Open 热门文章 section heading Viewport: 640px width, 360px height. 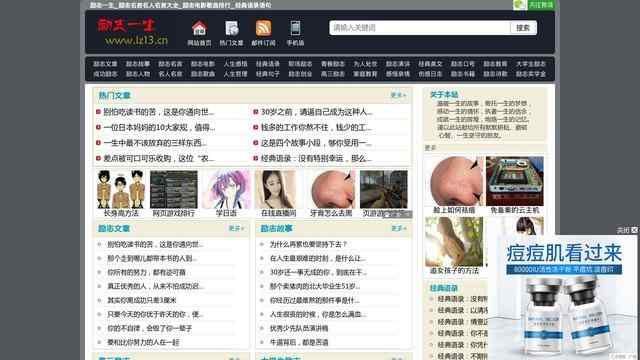(x=115, y=96)
